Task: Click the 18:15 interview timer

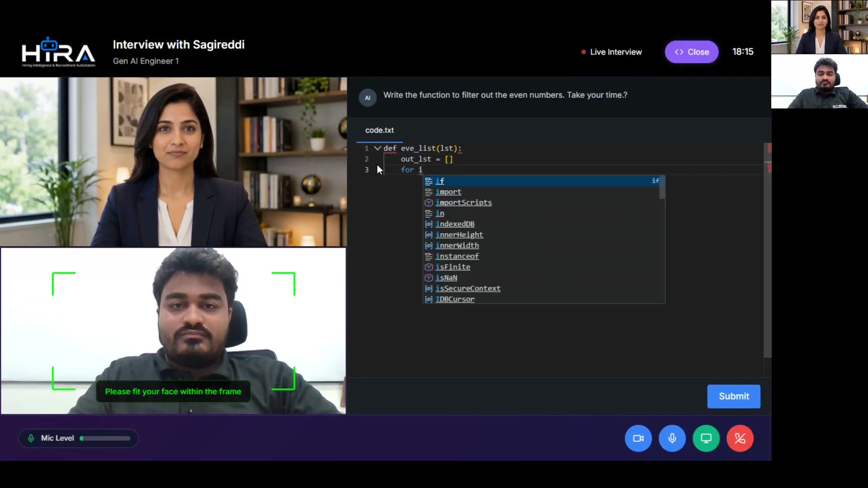Action: tap(743, 52)
